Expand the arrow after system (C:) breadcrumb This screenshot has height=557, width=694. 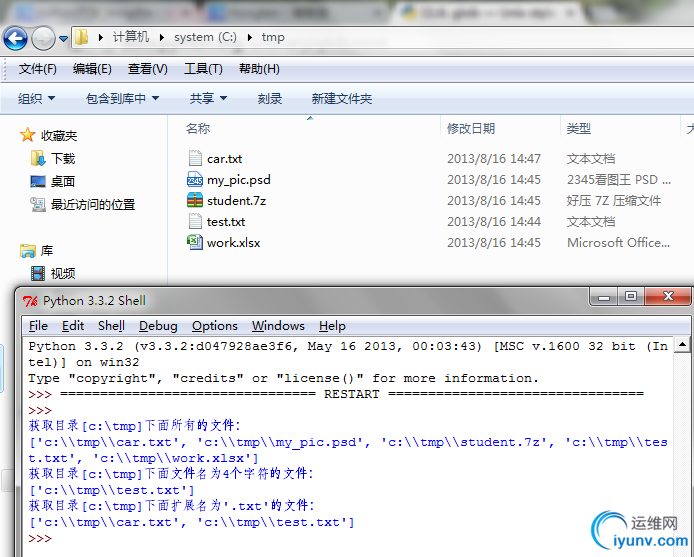pos(250,38)
